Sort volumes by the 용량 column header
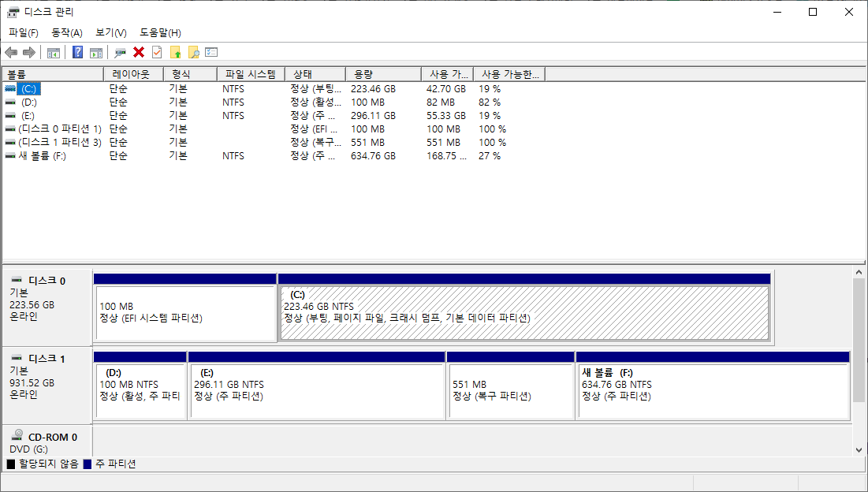Image resolution: width=868 pixels, height=492 pixels. (x=382, y=73)
